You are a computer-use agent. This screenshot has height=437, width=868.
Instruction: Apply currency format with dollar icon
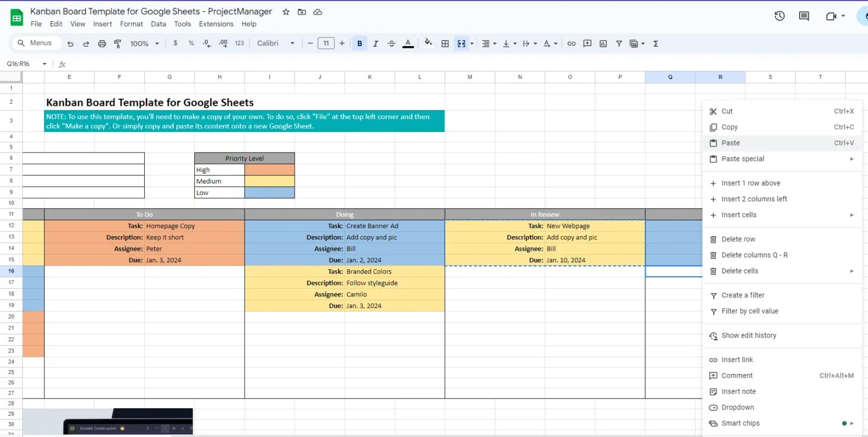[x=175, y=43]
